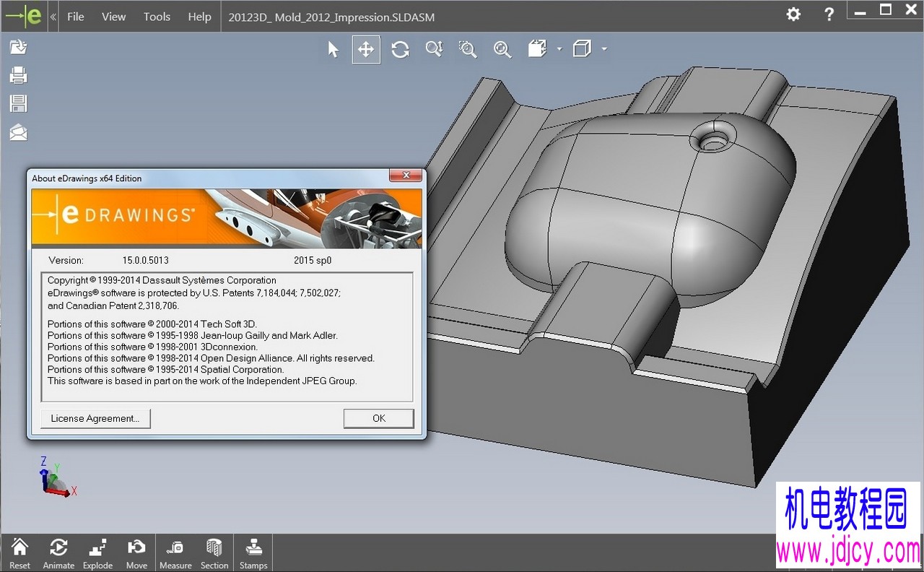Click the XYZ coordinate triad

(56, 477)
